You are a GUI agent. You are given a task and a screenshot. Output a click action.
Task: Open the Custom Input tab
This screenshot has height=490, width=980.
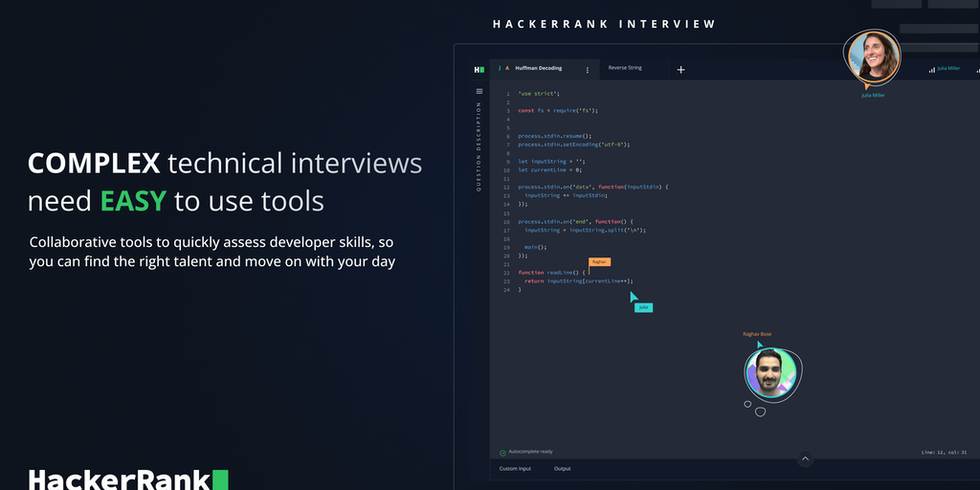515,469
